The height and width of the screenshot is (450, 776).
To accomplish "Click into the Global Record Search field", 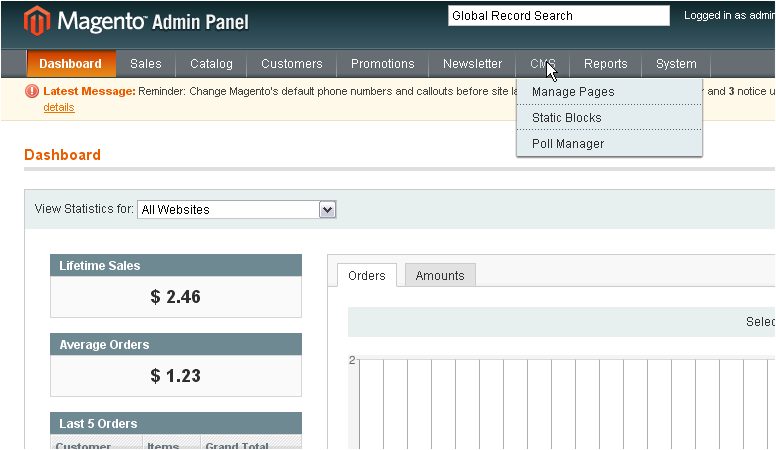I will 558,16.
